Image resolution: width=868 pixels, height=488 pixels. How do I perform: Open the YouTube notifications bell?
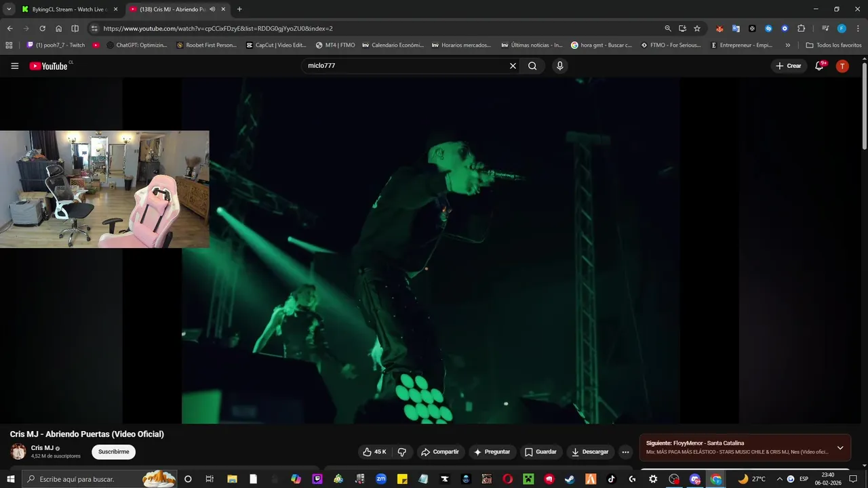coord(819,66)
